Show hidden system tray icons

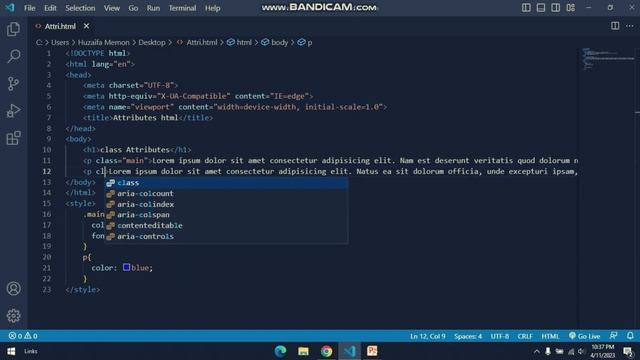pos(536,351)
